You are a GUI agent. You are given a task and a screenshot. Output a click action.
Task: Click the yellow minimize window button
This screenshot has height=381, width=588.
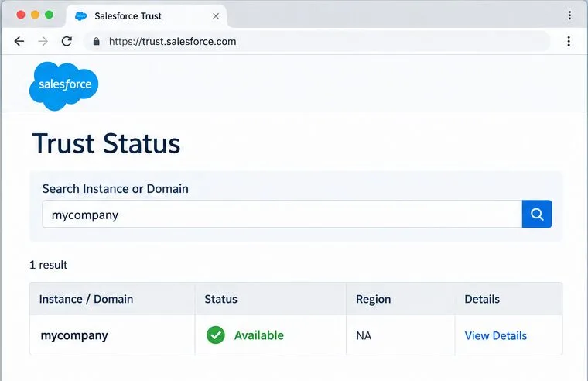35,15
